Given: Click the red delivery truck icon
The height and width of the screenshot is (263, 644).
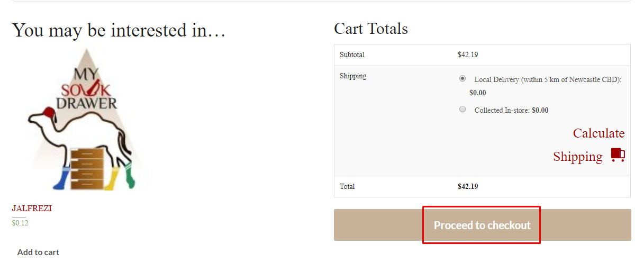Looking at the screenshot, I should (x=618, y=155).
